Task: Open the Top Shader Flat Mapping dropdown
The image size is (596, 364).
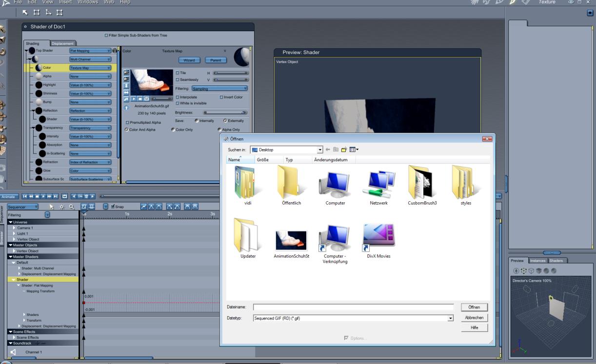Action: pos(90,50)
